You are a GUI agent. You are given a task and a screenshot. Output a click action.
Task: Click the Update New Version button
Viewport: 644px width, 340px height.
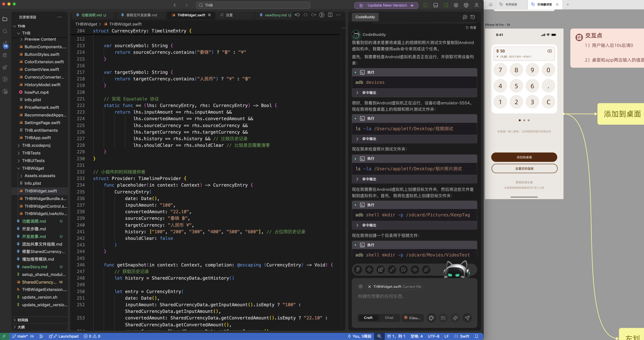tap(386, 5)
